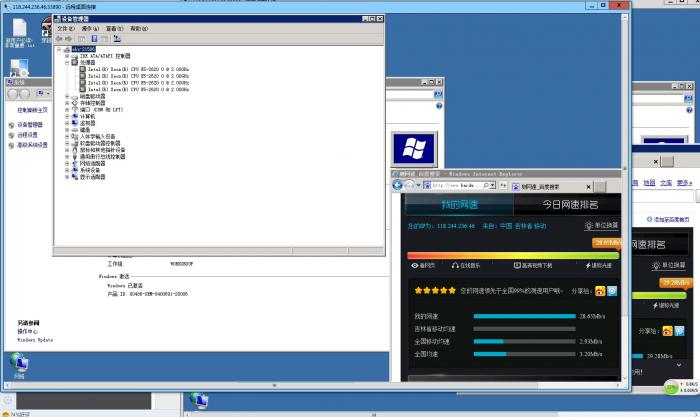Click Internet Explorer Back button

coord(397,185)
